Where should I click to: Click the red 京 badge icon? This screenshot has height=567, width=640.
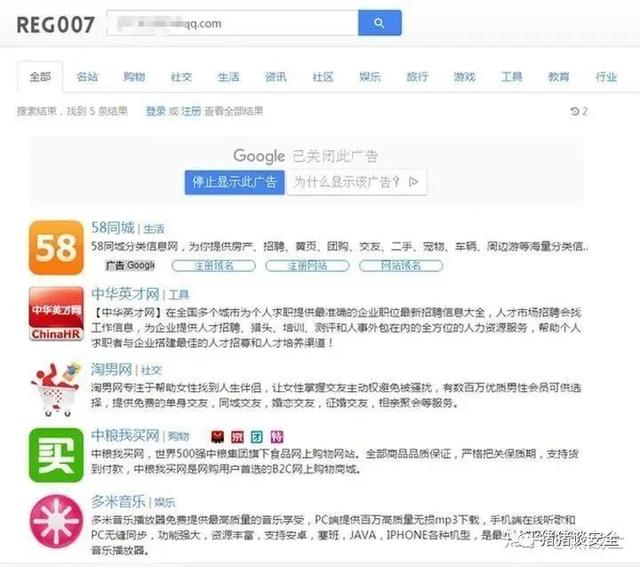237,437
